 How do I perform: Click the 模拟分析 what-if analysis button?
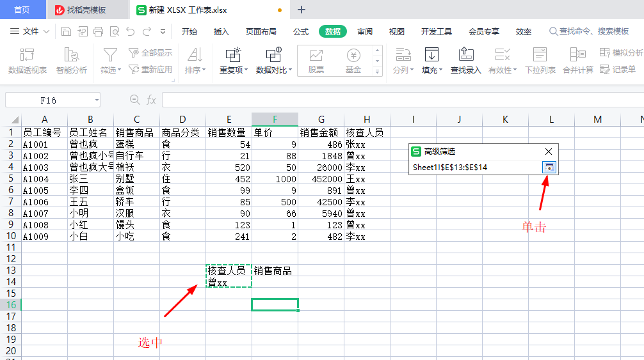[x=621, y=52]
